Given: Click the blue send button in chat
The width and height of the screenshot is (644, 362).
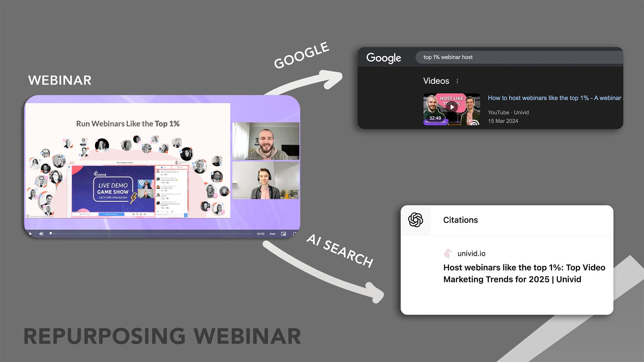Looking at the screenshot, I should (185, 215).
